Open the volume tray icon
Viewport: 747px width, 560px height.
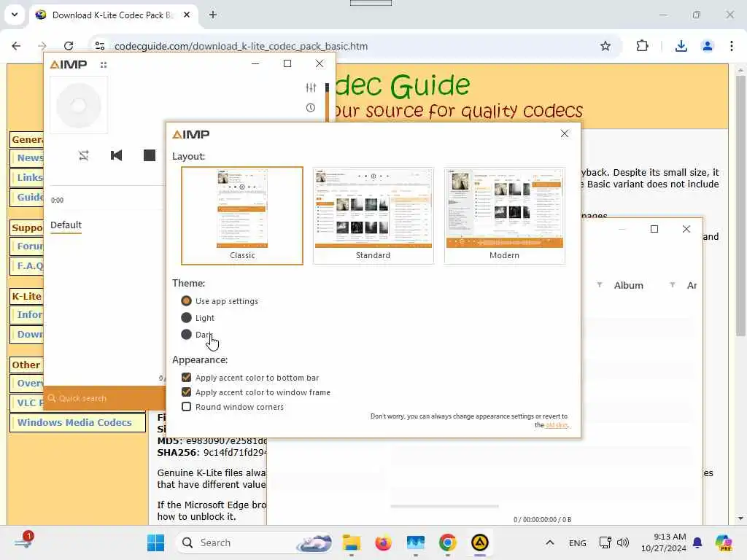(623, 542)
